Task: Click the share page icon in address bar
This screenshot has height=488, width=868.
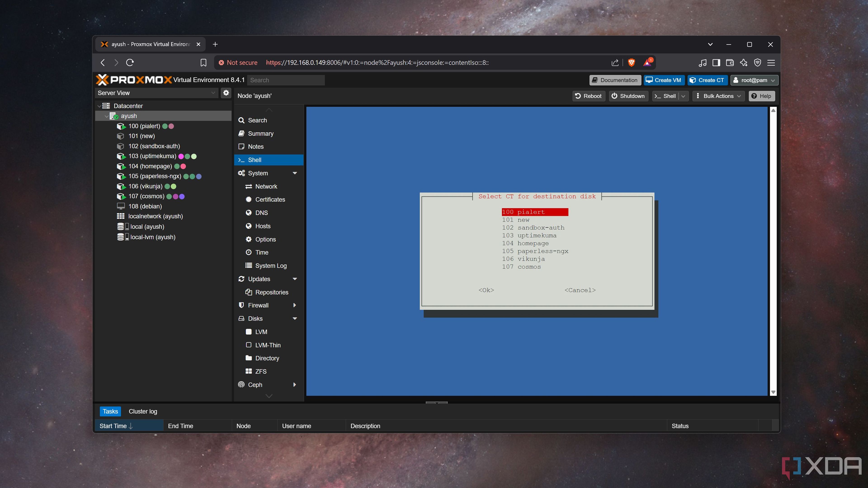Action: pyautogui.click(x=615, y=63)
